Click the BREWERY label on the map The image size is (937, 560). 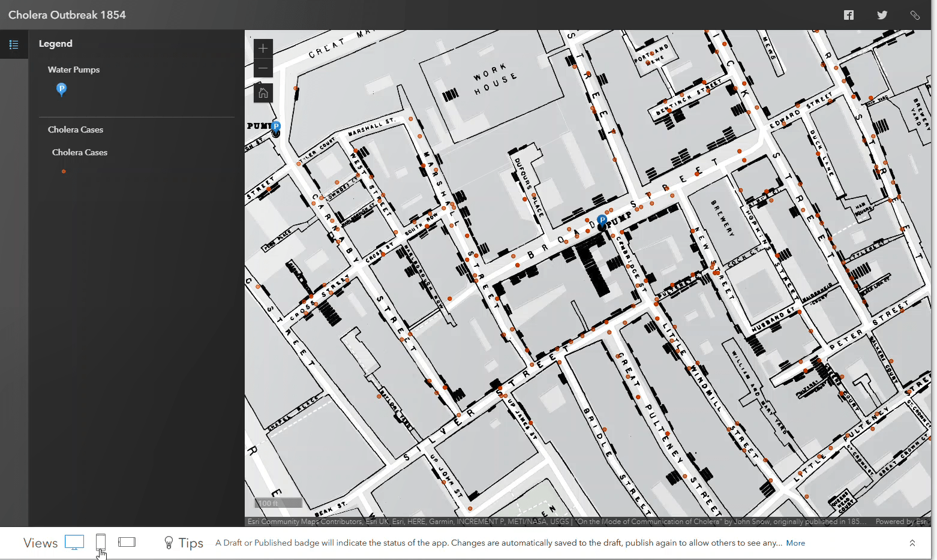click(722, 218)
